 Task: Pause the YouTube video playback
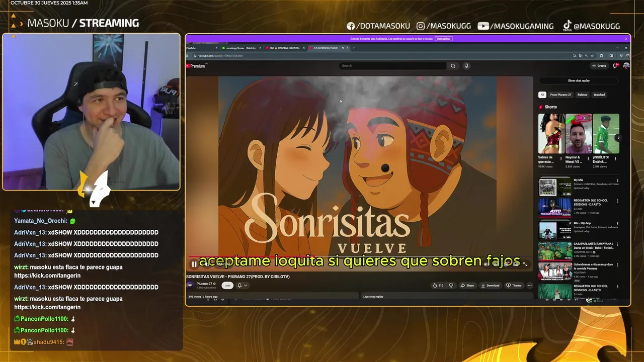[x=194, y=264]
